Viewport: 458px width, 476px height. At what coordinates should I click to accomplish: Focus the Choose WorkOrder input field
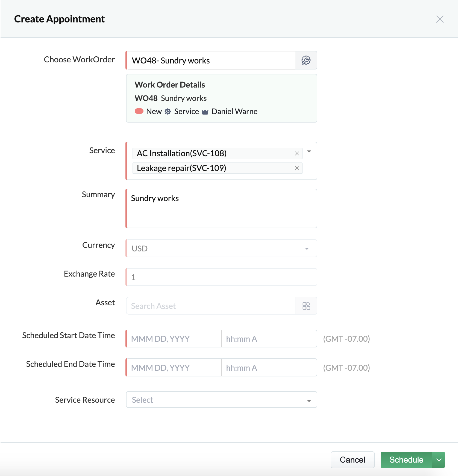[211, 60]
